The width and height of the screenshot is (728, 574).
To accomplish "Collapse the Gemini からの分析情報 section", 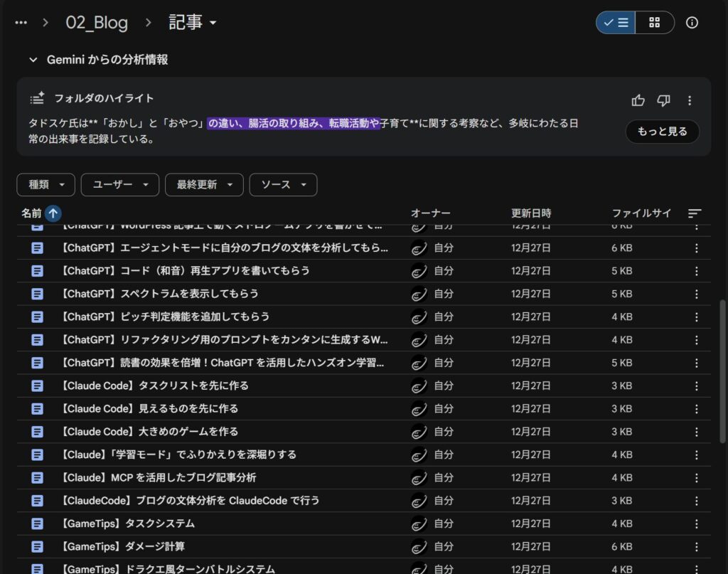I will tap(33, 60).
